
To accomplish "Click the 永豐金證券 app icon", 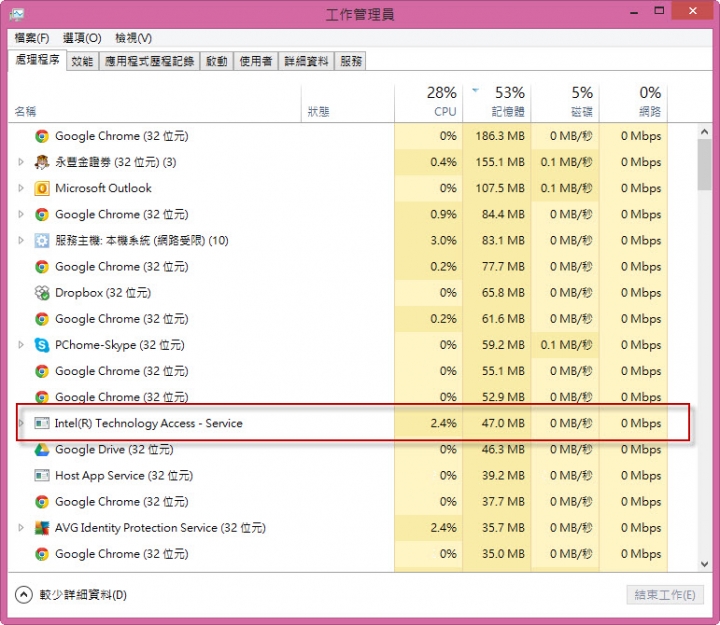I will 42,162.
